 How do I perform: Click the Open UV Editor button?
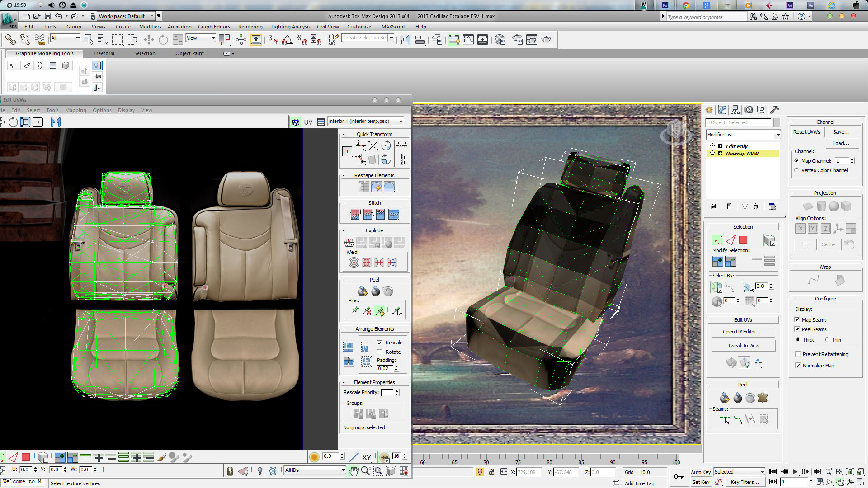pyautogui.click(x=742, y=332)
